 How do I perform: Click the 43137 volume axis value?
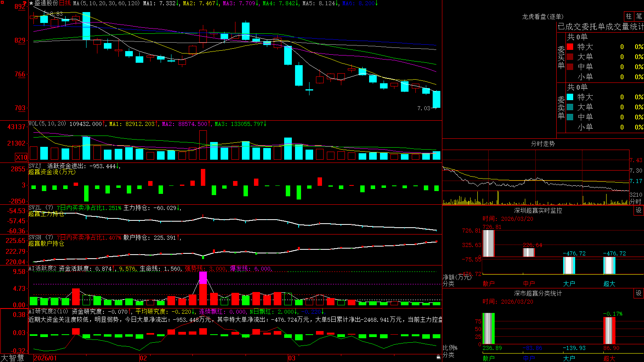click(17, 127)
